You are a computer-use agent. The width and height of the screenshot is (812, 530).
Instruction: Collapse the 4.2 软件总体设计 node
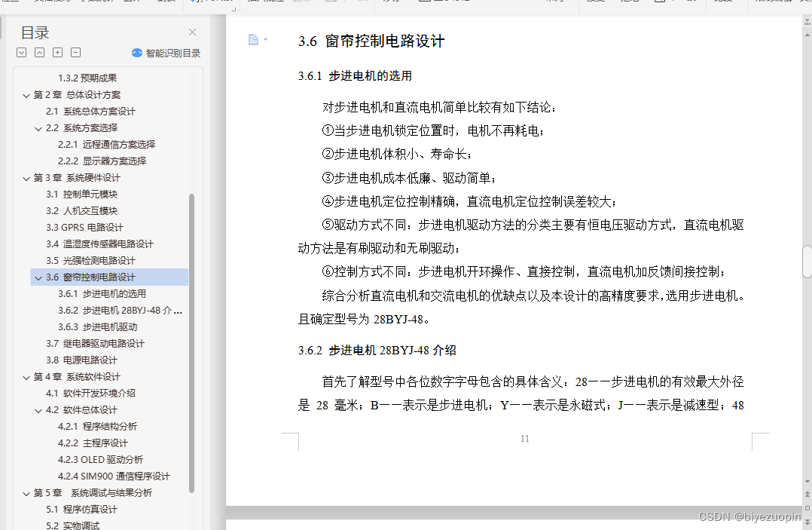point(38,410)
